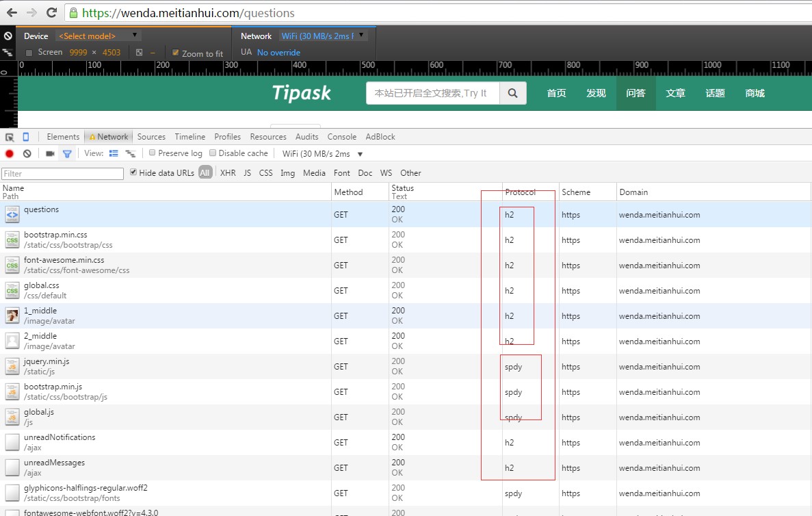Toggle the filter funnel icon
This screenshot has height=516, width=812.
(67, 154)
